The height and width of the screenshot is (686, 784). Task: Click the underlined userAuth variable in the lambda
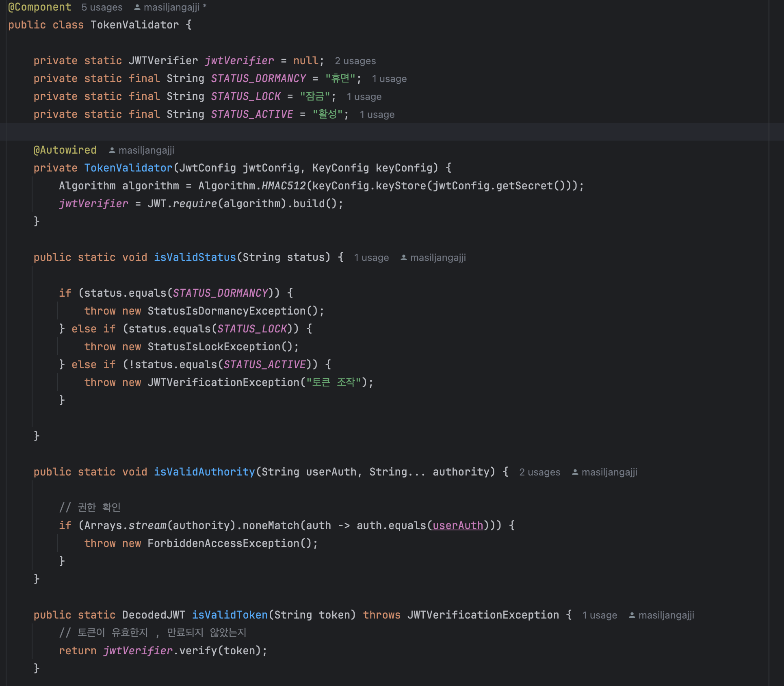(457, 525)
